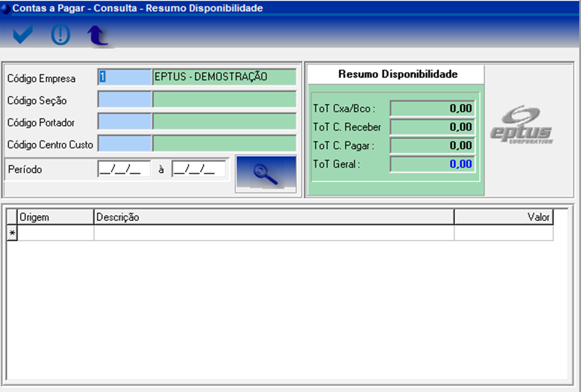Click the Código Centro Custo code field
The height and width of the screenshot is (392, 581).
pos(125,144)
